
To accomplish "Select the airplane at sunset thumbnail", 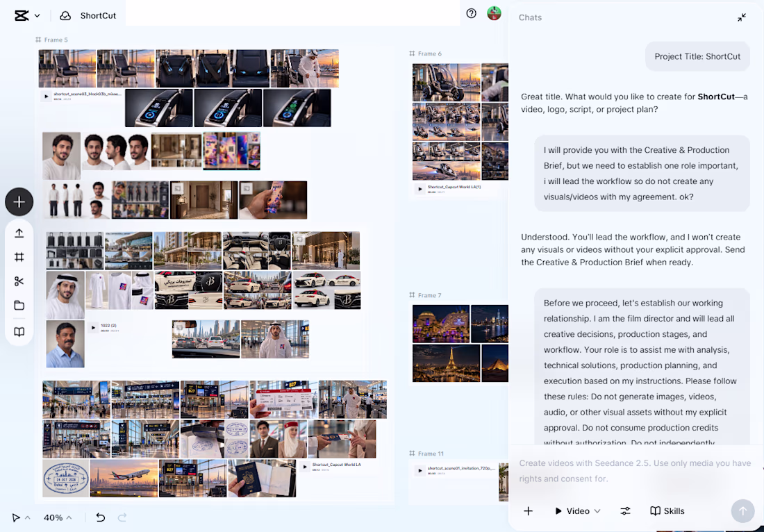I will 124,479.
